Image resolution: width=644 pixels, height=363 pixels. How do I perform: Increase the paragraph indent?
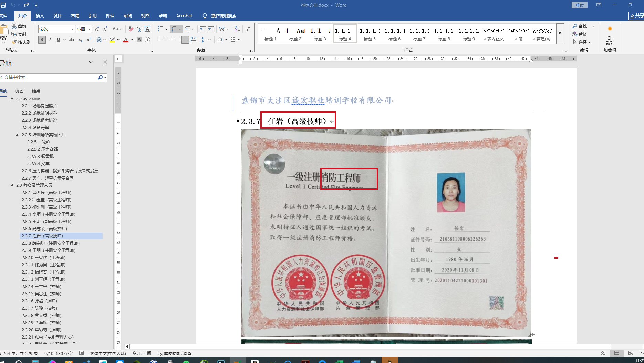(x=211, y=29)
